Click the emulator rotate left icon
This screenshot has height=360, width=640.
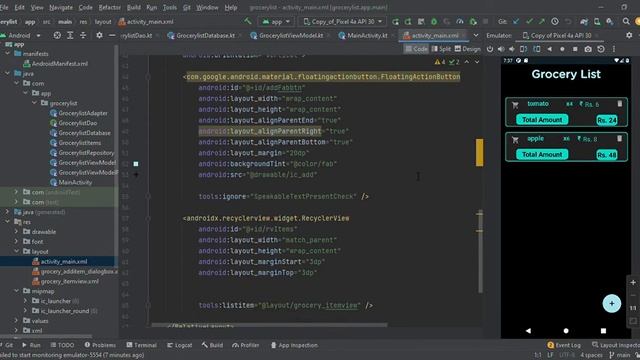pos(523,49)
